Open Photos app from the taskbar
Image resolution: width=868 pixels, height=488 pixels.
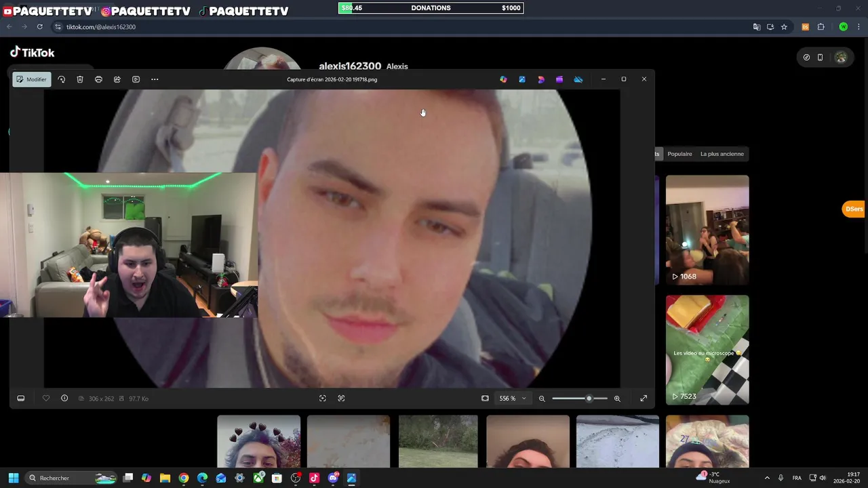click(351, 478)
